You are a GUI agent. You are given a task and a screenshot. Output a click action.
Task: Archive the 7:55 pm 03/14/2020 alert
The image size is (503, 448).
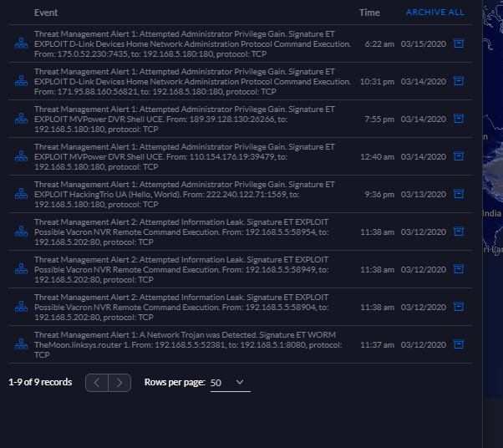click(459, 119)
